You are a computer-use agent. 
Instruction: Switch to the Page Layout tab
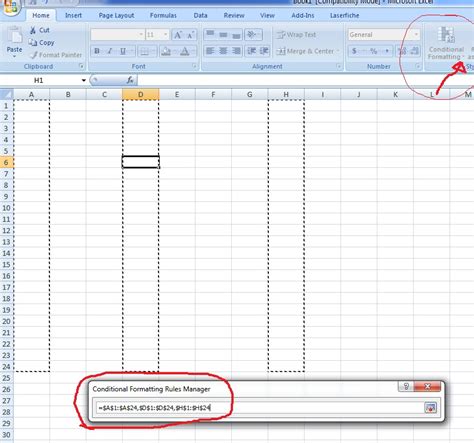(x=116, y=15)
